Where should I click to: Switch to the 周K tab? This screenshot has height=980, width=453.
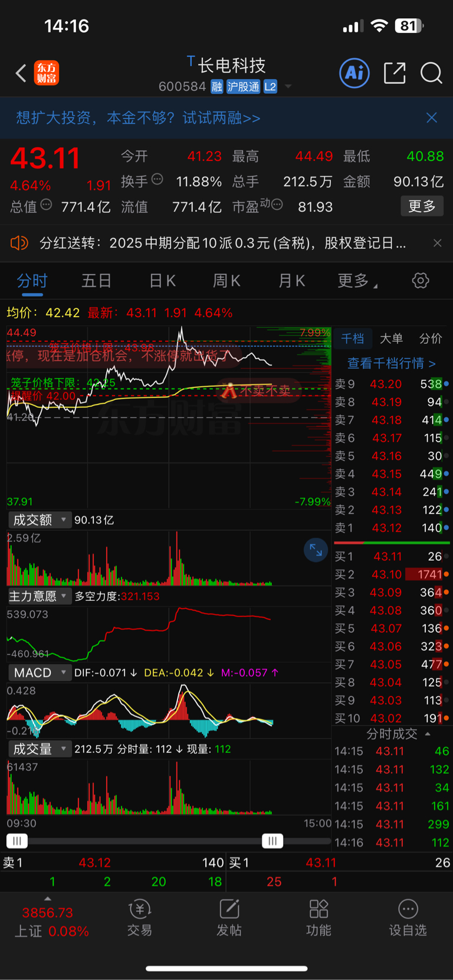[x=226, y=281]
